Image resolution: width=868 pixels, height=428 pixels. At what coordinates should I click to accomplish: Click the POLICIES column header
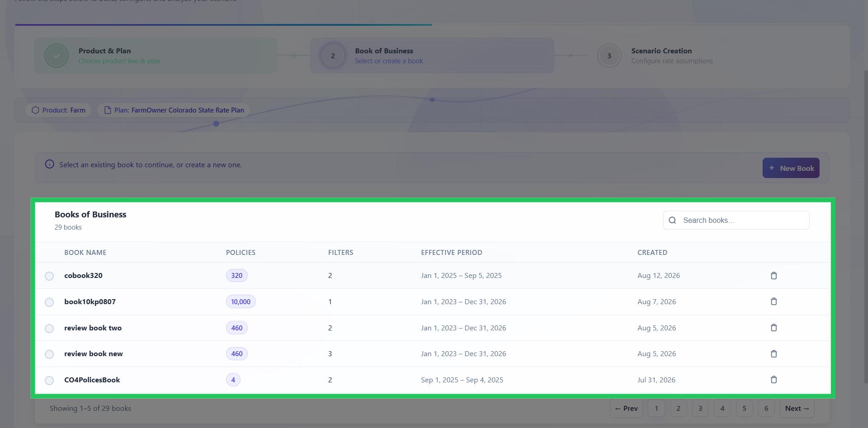coord(241,252)
